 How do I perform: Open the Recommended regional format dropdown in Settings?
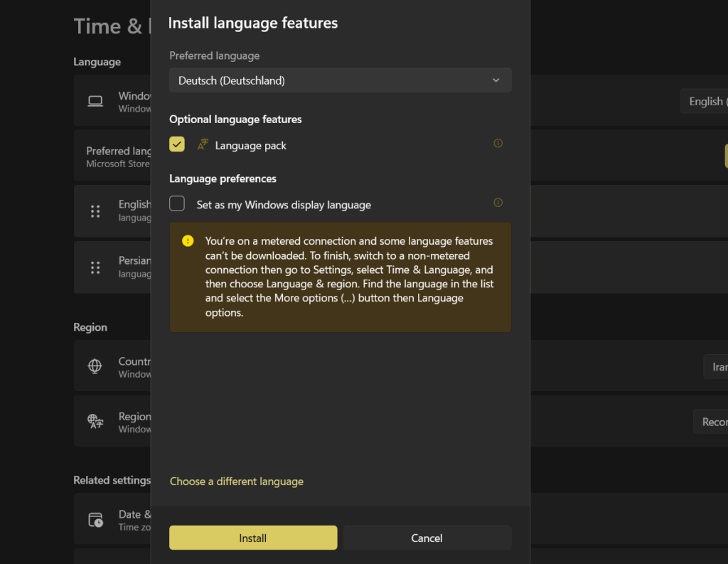tap(711, 422)
